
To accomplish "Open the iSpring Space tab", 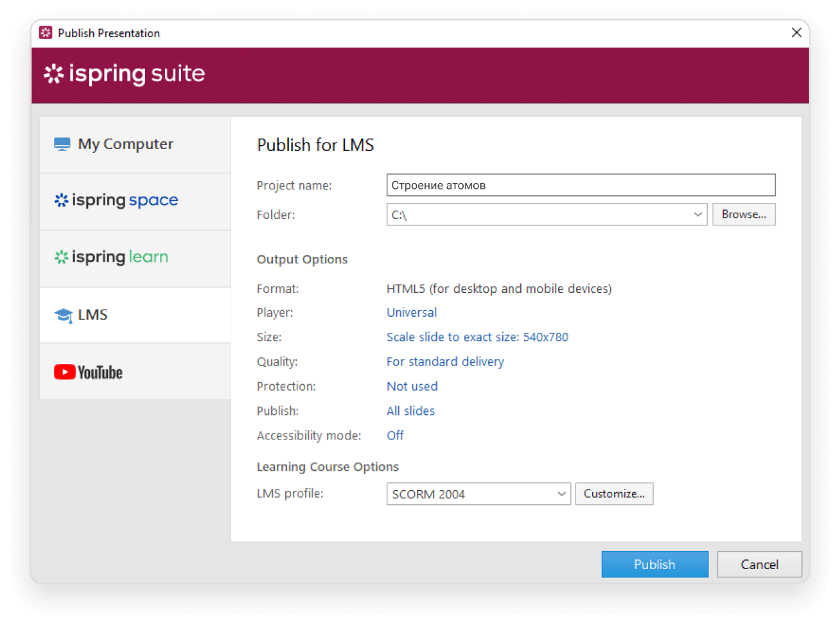I will [x=135, y=201].
